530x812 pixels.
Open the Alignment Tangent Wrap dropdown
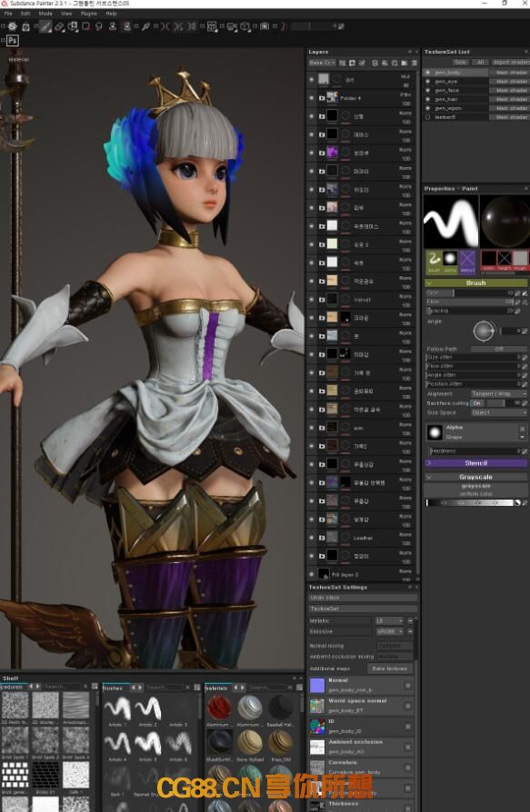pyautogui.click(x=499, y=393)
